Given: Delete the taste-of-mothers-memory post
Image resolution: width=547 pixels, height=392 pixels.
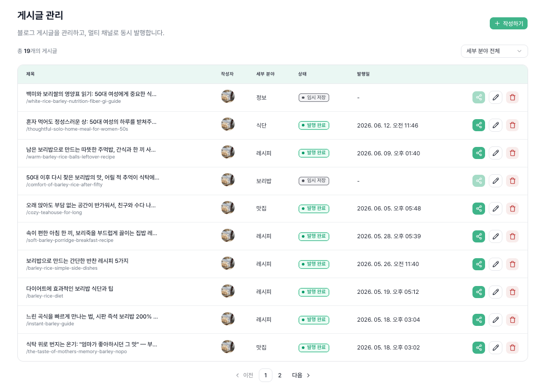Looking at the screenshot, I should [x=512, y=347].
